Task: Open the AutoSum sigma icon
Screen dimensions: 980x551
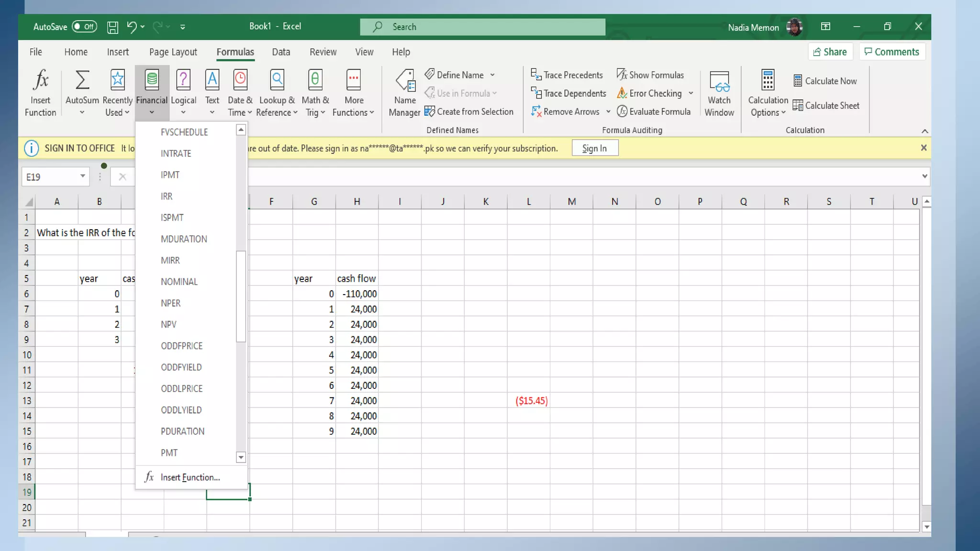Action: (82, 80)
